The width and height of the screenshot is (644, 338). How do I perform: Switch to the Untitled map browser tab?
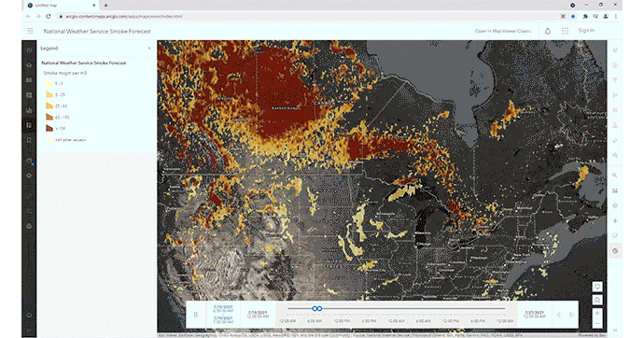[61, 6]
